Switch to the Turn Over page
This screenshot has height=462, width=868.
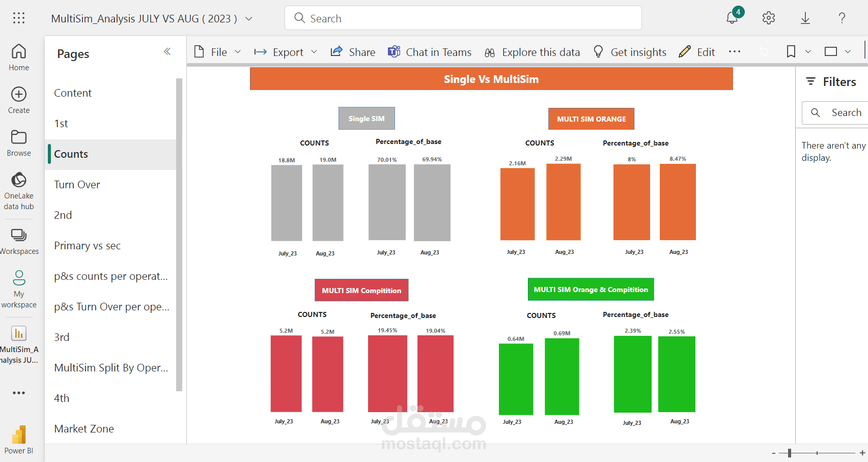(x=77, y=184)
